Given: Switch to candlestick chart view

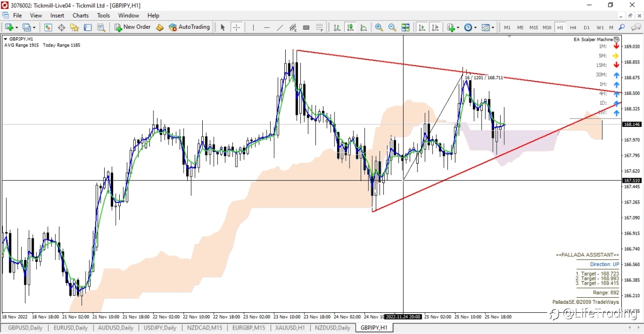Looking at the screenshot, I should pyautogui.click(x=350, y=27).
